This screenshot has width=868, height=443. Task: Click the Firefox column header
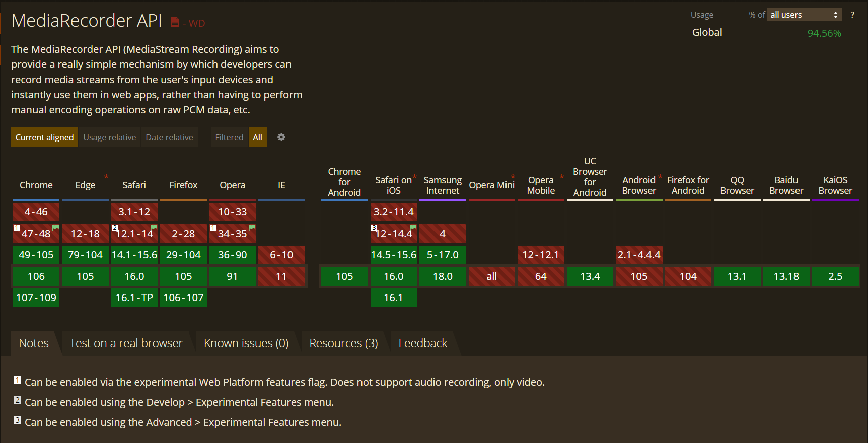click(x=183, y=185)
